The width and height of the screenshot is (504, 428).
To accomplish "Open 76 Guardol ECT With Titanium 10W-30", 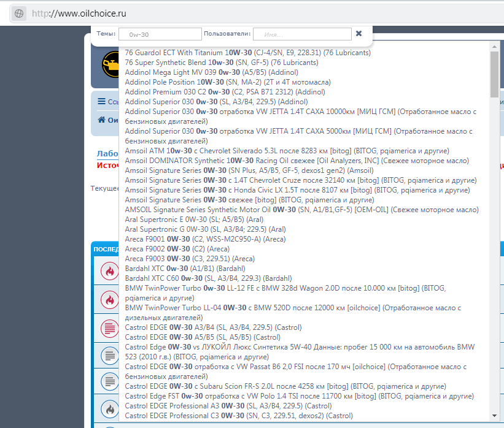I will [248, 53].
